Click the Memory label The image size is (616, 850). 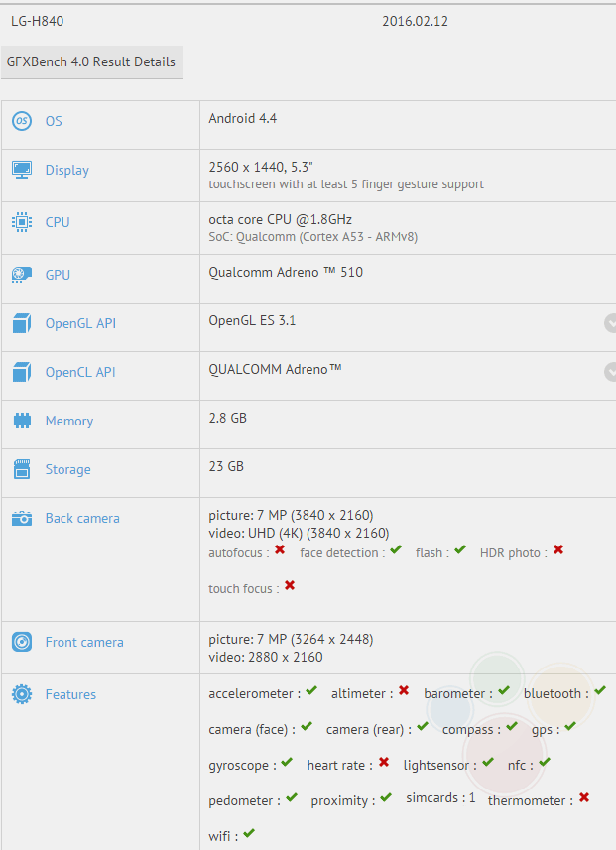pos(69,422)
